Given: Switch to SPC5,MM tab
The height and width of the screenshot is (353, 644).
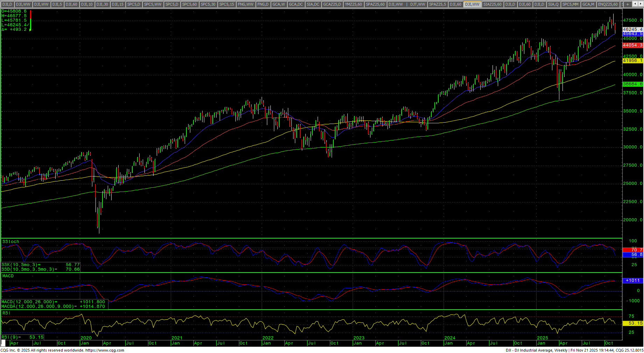Looking at the screenshot, I should coord(570,4).
